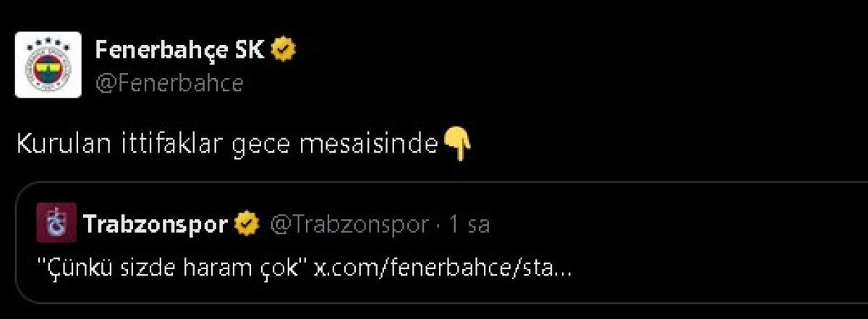Open the Fenerbahçe SK display name
868x319 pixels.
point(180,50)
